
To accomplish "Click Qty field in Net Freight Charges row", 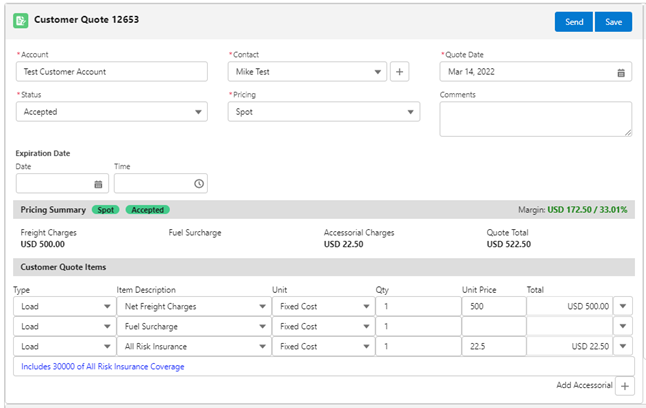I will pyautogui.click(x=418, y=306).
